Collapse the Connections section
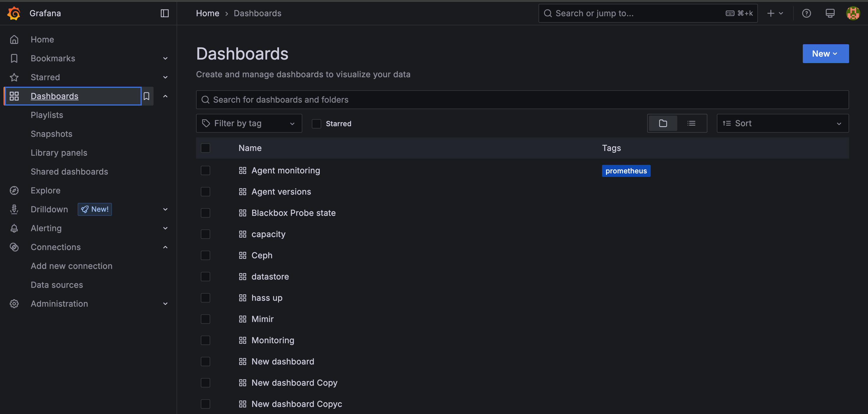Image resolution: width=868 pixels, height=414 pixels. [165, 247]
